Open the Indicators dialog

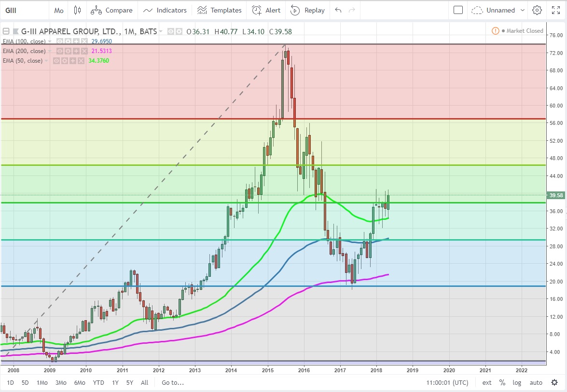coord(165,10)
